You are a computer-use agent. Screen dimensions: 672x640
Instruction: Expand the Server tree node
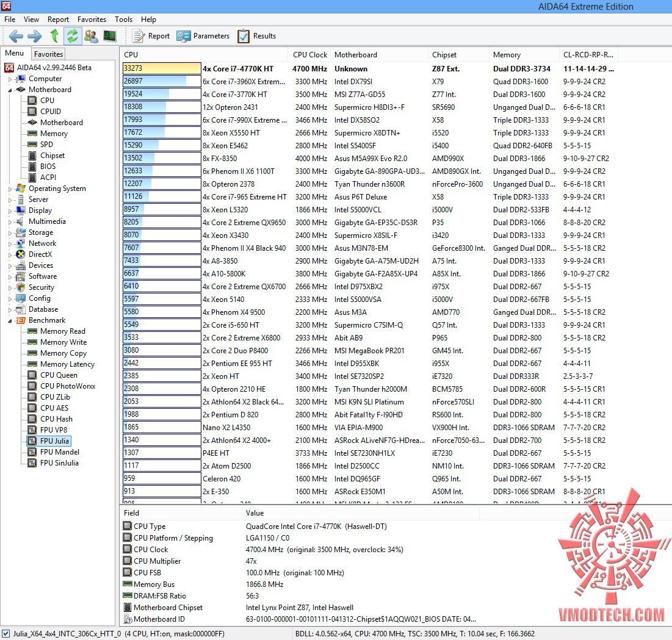10,200
